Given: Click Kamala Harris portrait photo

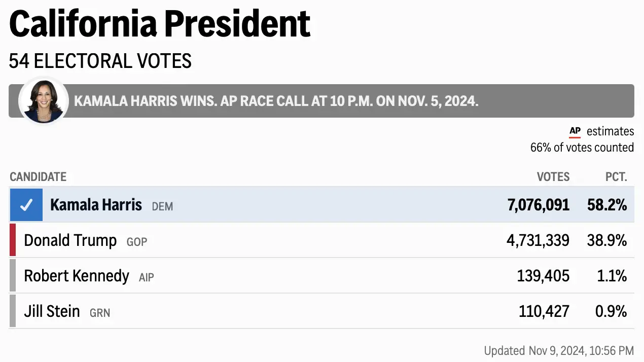Looking at the screenshot, I should tap(43, 100).
